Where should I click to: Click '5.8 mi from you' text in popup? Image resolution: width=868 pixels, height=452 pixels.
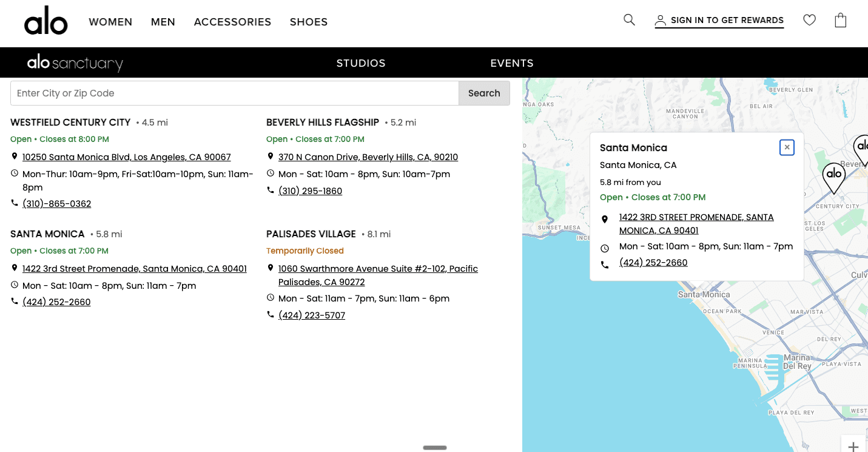pyautogui.click(x=630, y=183)
